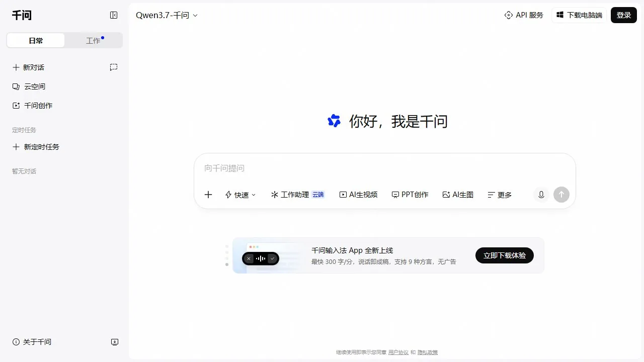The height and width of the screenshot is (362, 644).
Task: Switch to the 工作 tab
Action: 94,41
